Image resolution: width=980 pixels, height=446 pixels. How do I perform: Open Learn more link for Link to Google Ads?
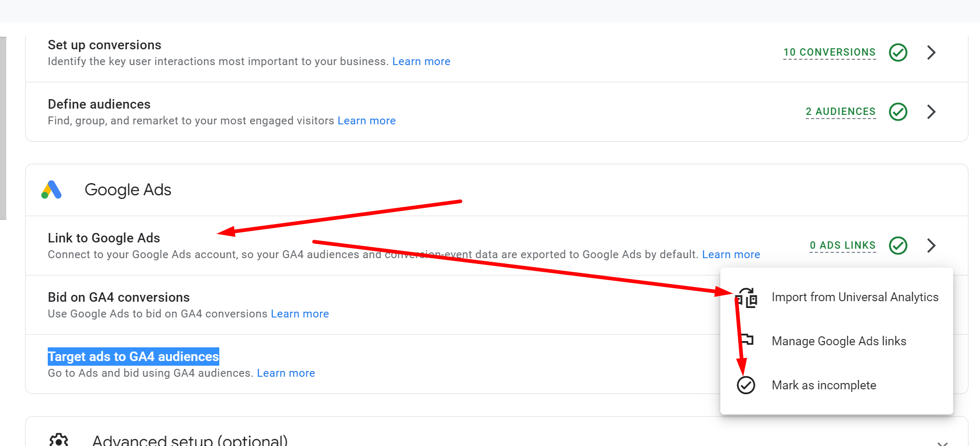(731, 254)
